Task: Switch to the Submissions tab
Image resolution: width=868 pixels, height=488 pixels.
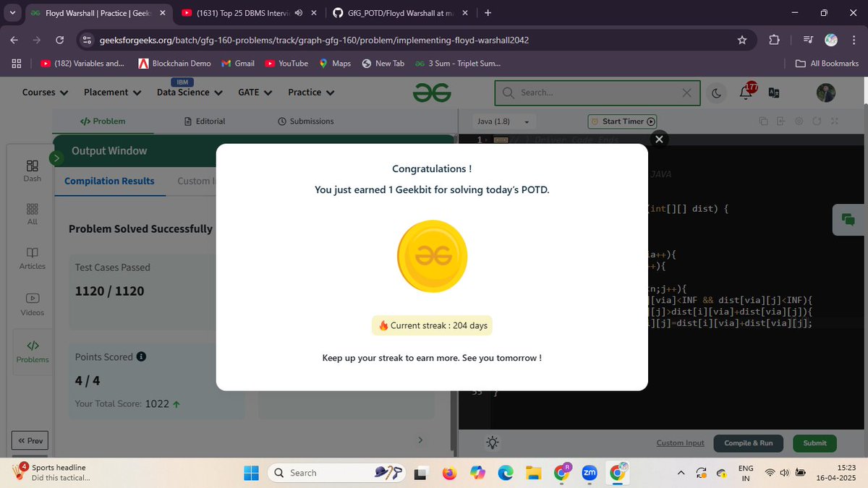Action: tap(306, 121)
